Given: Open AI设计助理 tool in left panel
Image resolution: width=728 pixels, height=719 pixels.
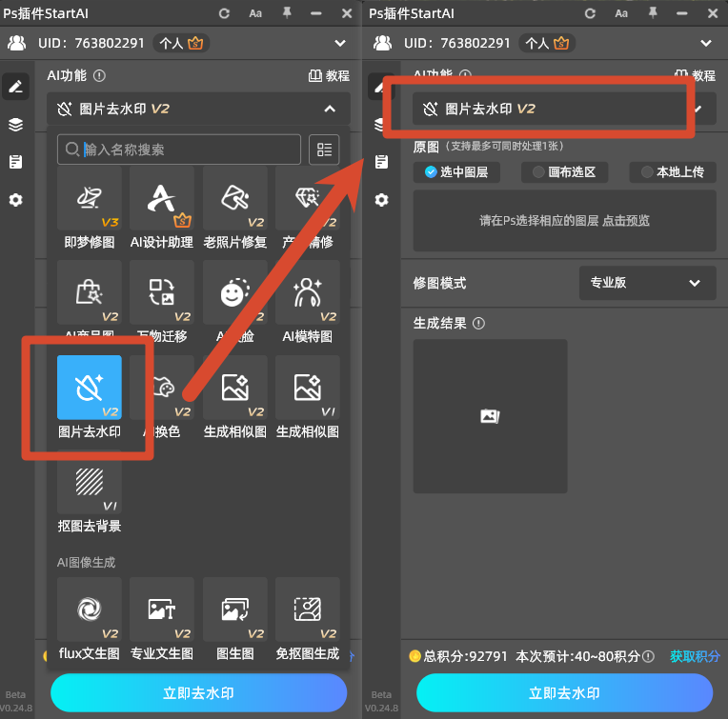Looking at the screenshot, I should (x=162, y=198).
